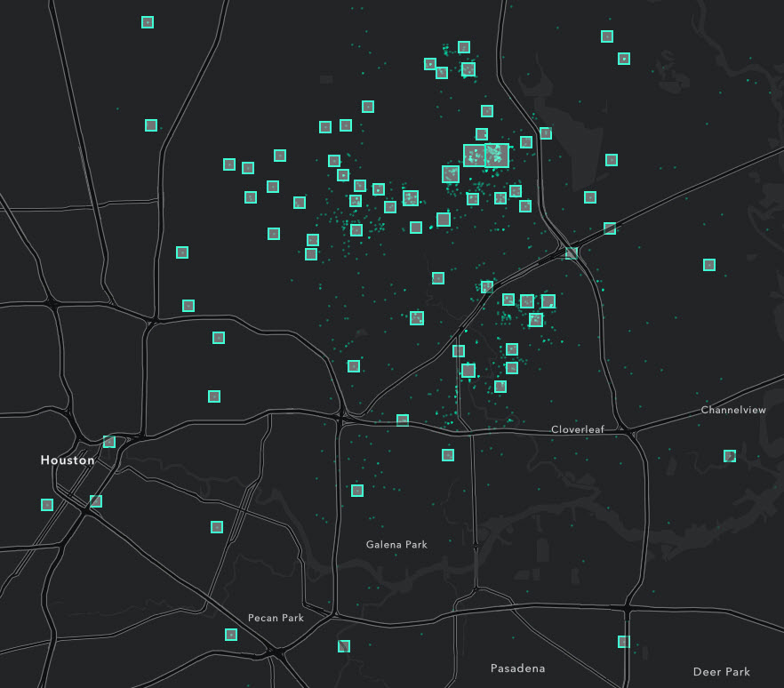Image resolution: width=784 pixels, height=688 pixels.
Task: Click the Galena Park label
Action: click(396, 545)
